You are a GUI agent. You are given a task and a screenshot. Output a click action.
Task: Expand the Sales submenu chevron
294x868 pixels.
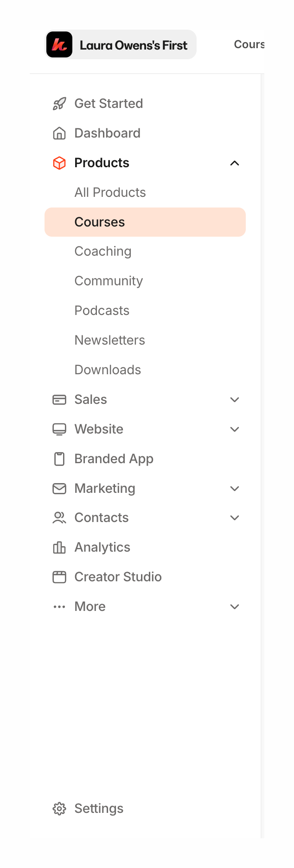coord(235,400)
